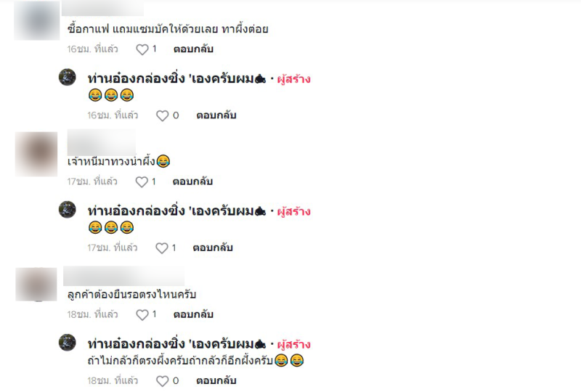
Task: Open blurred avatar of the coffee commenter
Action: [x=37, y=20]
